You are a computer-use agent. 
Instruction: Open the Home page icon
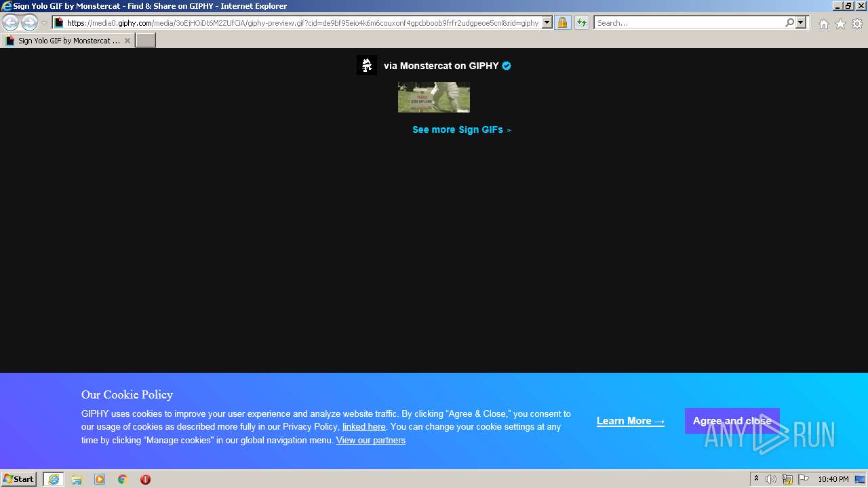point(823,24)
